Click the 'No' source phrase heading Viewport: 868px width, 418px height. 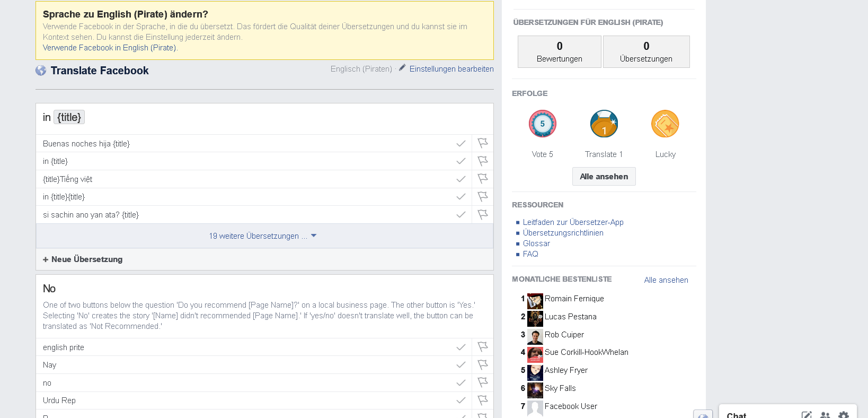click(x=49, y=289)
